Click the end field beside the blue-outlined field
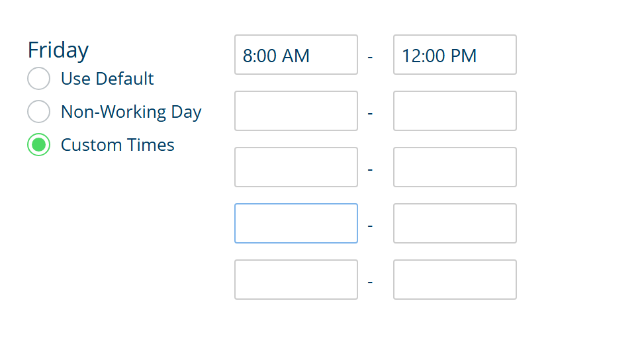The width and height of the screenshot is (644, 356). [x=455, y=224]
